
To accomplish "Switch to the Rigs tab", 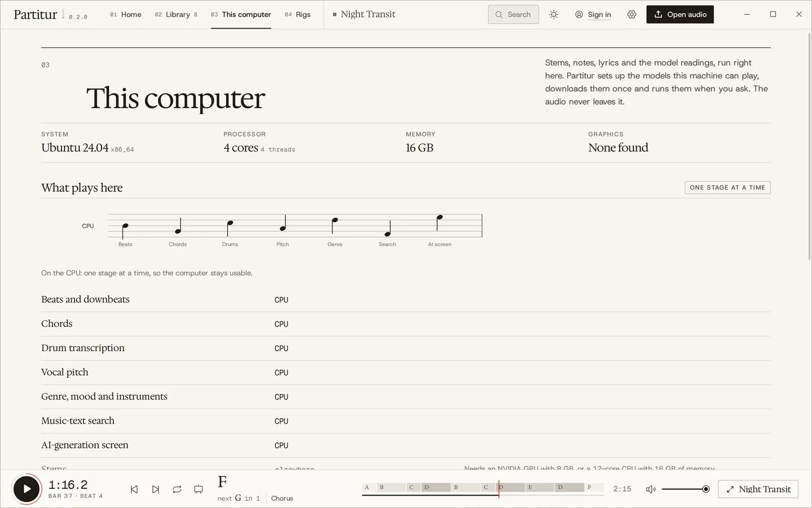I will click(298, 15).
